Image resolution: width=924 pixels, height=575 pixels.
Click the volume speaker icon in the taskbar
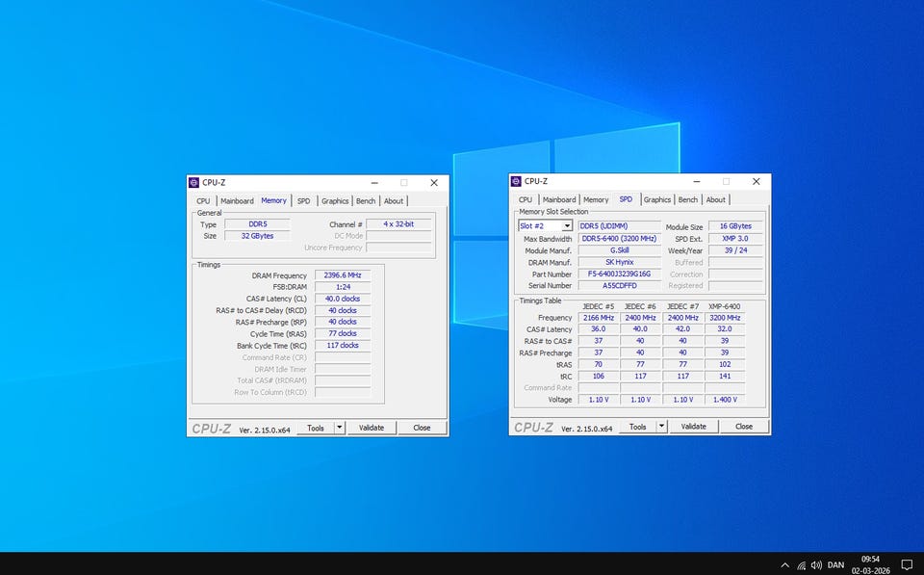[x=816, y=564]
